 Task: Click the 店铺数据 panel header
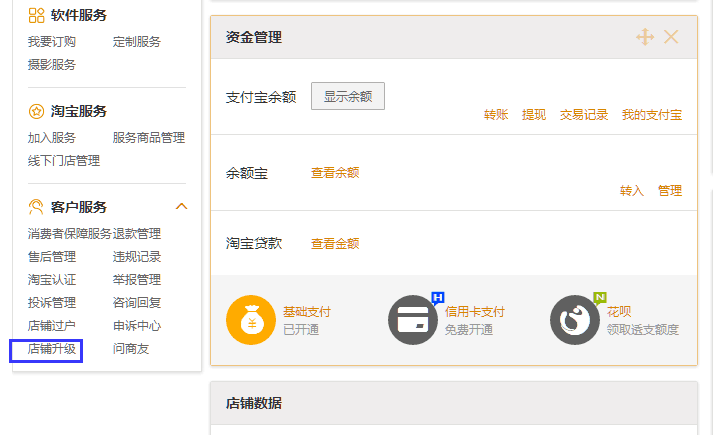454,403
